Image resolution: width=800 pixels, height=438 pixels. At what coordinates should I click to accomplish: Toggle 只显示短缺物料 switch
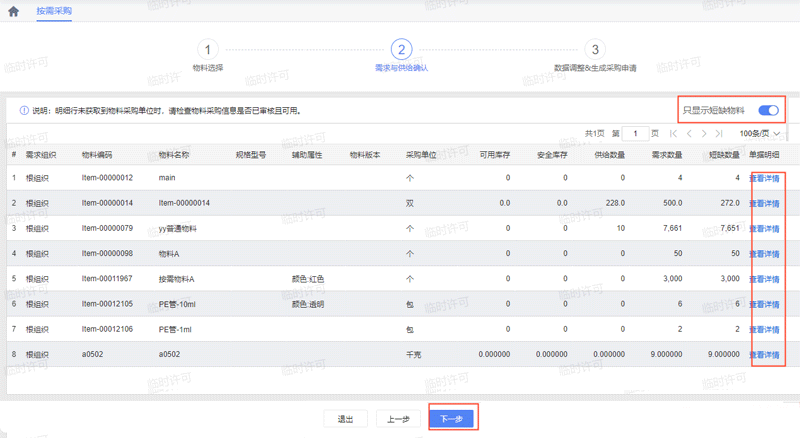pyautogui.click(x=768, y=110)
